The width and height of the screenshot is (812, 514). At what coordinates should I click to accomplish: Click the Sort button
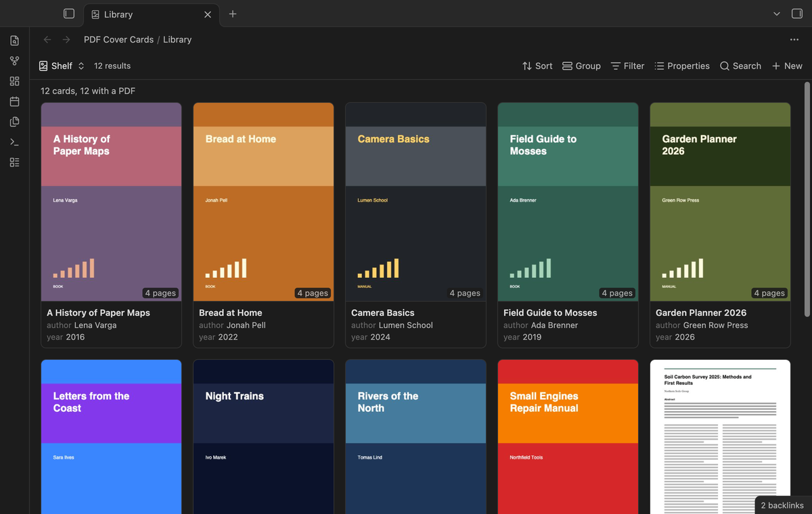tap(537, 66)
